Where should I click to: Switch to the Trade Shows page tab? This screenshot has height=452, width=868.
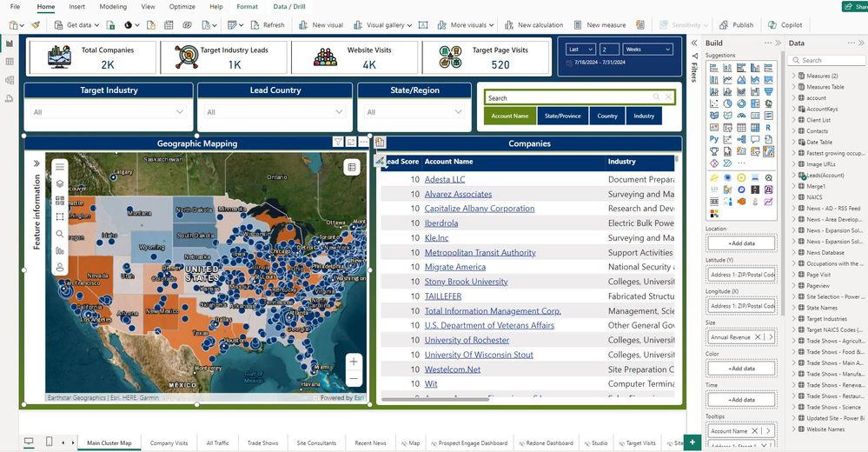coord(262,443)
